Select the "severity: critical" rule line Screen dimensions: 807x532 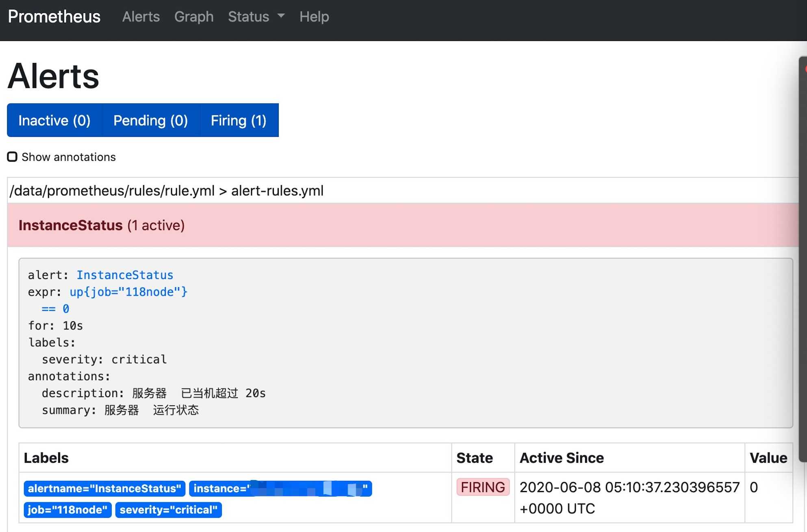(104, 359)
